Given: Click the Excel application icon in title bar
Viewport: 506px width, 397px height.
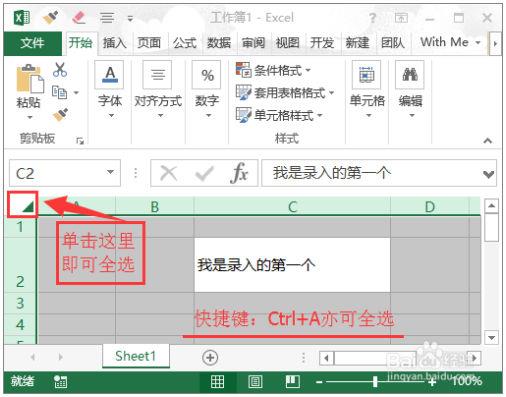Looking at the screenshot, I should click(x=22, y=17).
